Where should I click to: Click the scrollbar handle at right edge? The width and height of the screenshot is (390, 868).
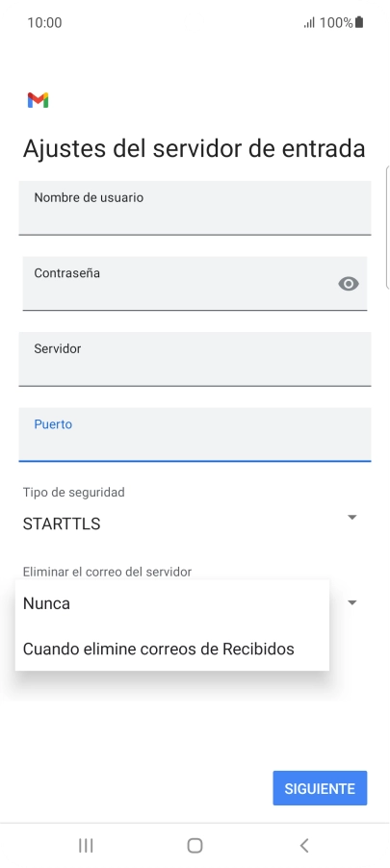click(387, 227)
